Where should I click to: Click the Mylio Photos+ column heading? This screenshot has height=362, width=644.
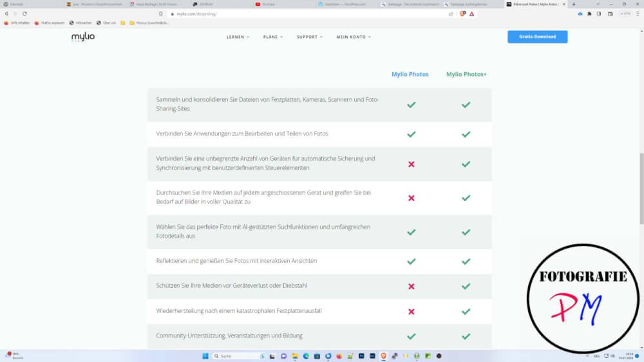click(466, 74)
